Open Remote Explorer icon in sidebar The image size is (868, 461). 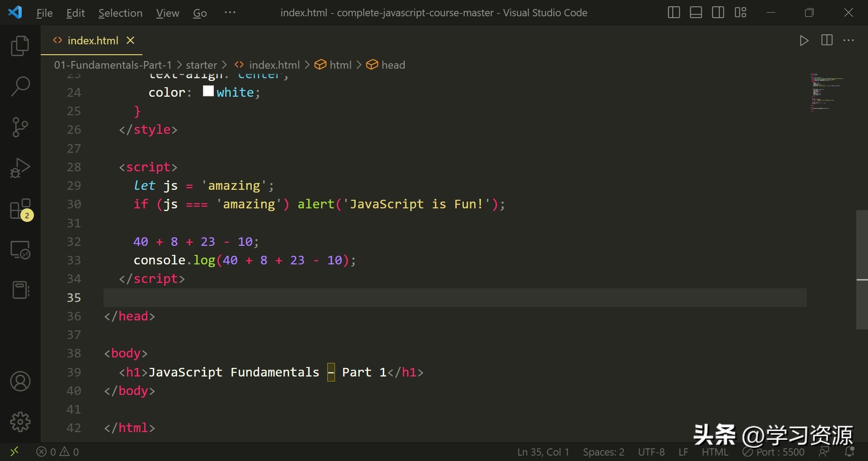pos(20,249)
